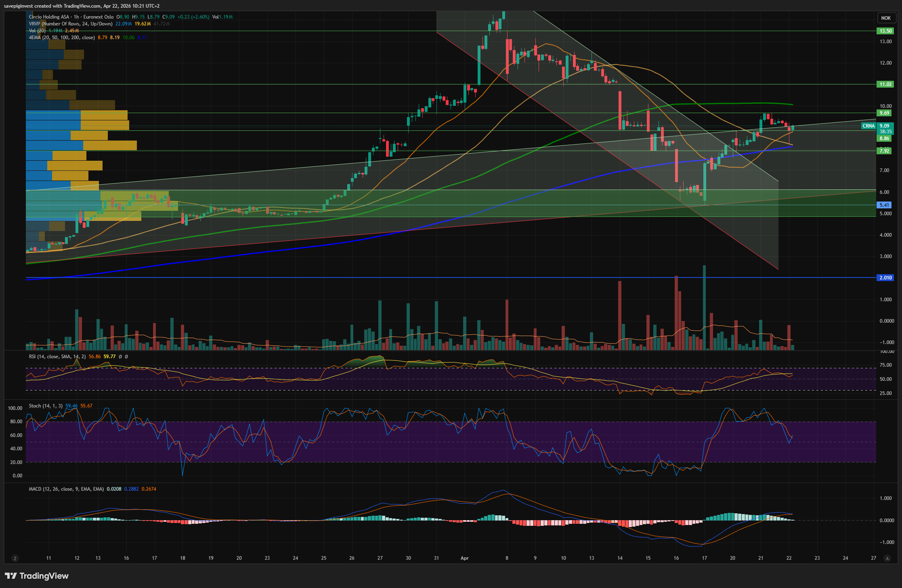Select the 11.02 horizontal line label
This screenshot has width=902, height=588.
(885, 84)
